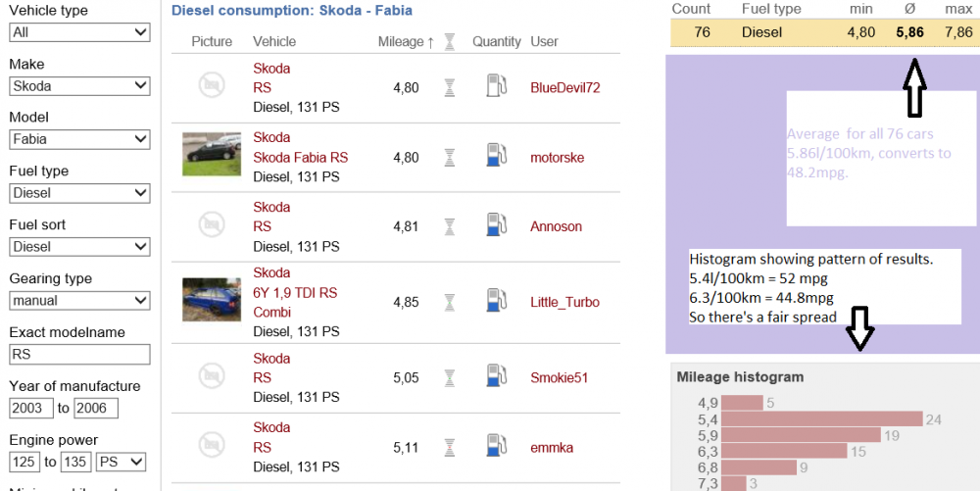Sort by hourglass column header icon

point(450,42)
